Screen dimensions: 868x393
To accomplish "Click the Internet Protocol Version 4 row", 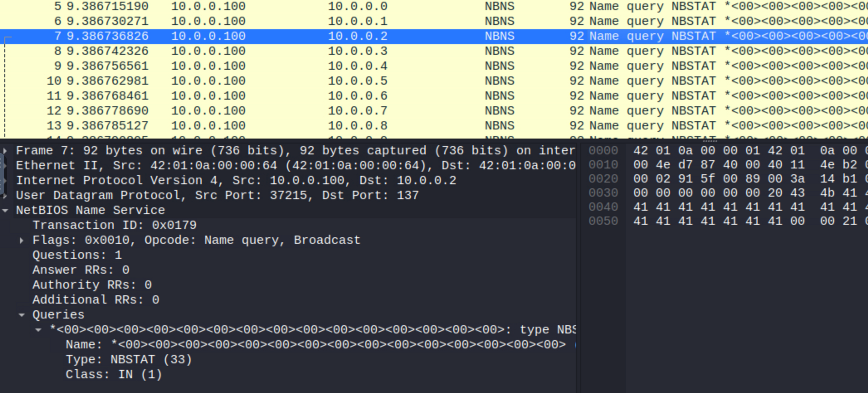I will (236, 180).
